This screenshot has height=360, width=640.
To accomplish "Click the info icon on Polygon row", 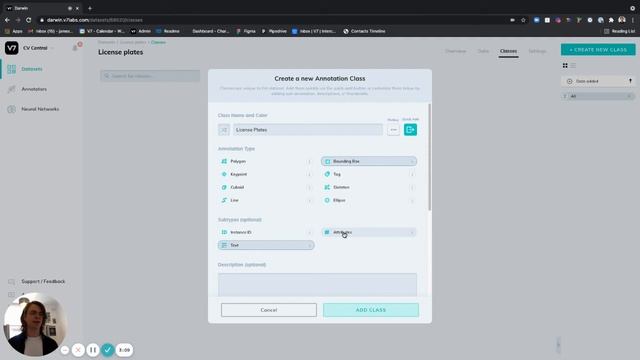I will [309, 161].
